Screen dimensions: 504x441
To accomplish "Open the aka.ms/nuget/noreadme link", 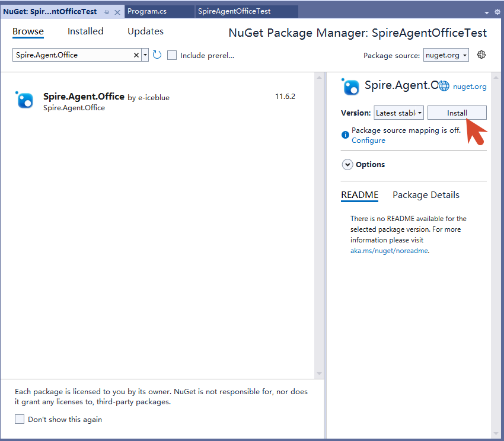I will (x=389, y=251).
